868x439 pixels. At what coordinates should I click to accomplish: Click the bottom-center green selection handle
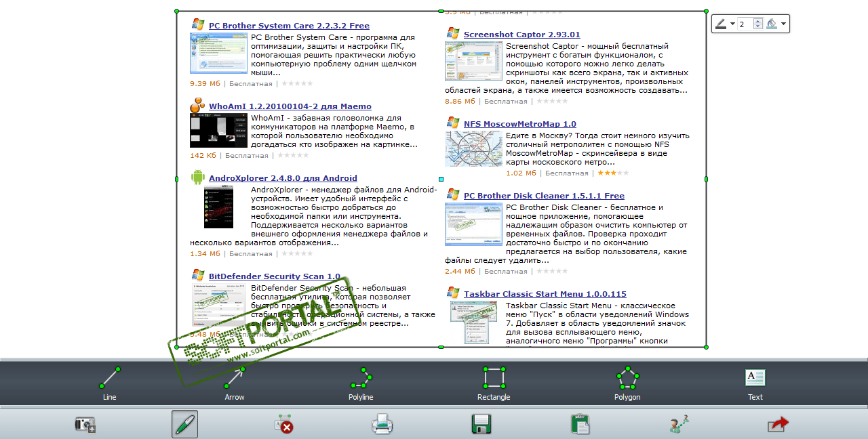tap(441, 347)
